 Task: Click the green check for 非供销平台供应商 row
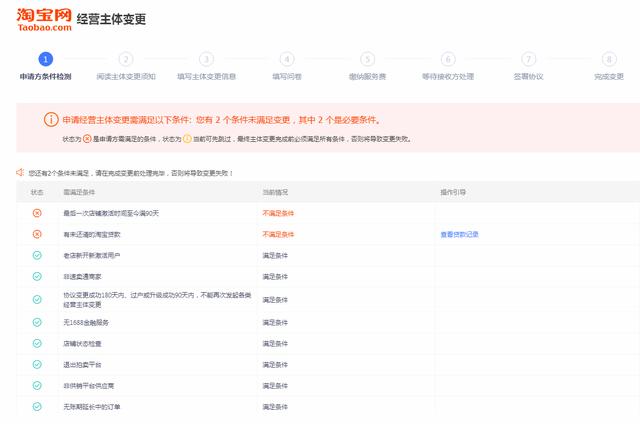(x=37, y=386)
